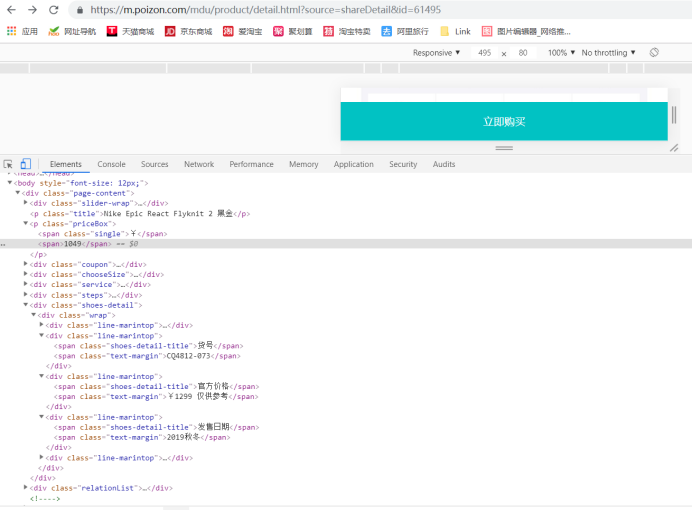This screenshot has height=510, width=692.
Task: Select the CQ4812-073 text-margin span
Action: click(x=147, y=356)
